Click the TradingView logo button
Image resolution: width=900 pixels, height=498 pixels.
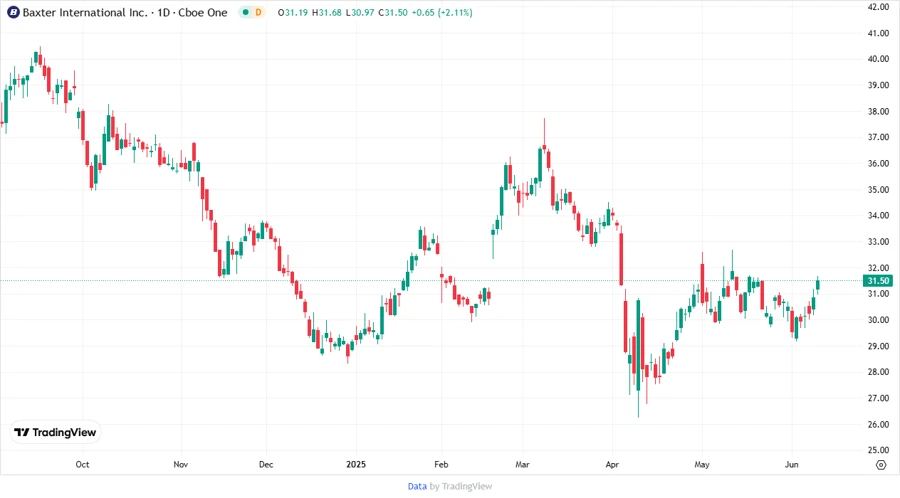coord(55,432)
